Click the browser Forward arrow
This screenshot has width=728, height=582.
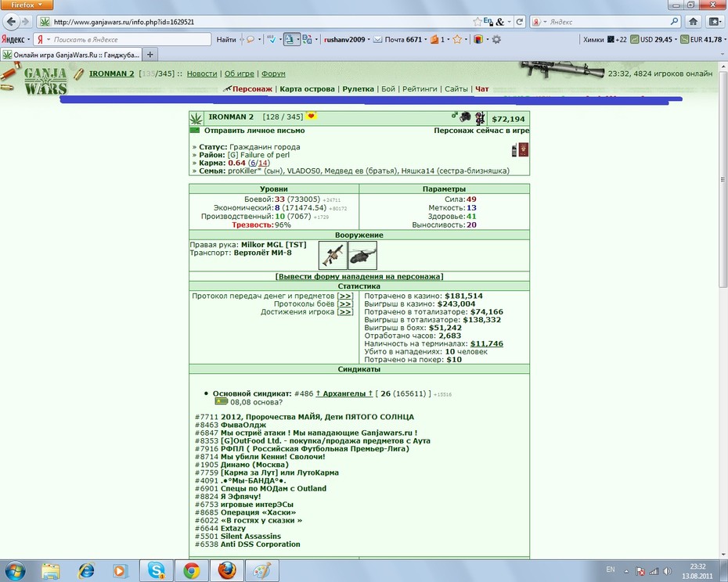coord(26,21)
